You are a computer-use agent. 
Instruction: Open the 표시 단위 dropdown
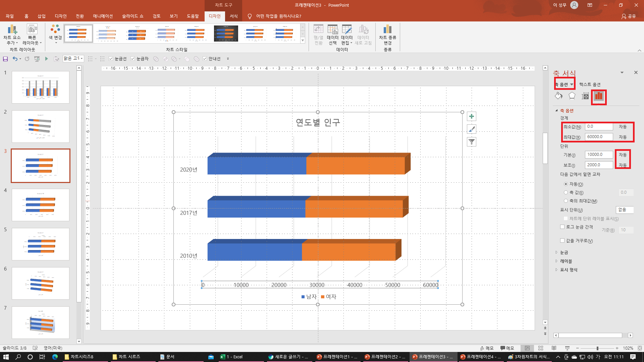(625, 210)
